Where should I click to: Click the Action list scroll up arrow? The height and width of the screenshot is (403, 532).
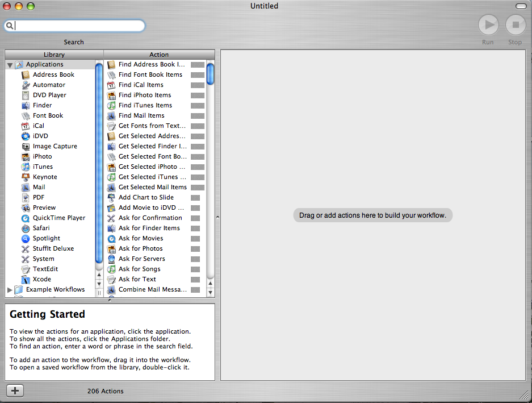[x=210, y=283]
